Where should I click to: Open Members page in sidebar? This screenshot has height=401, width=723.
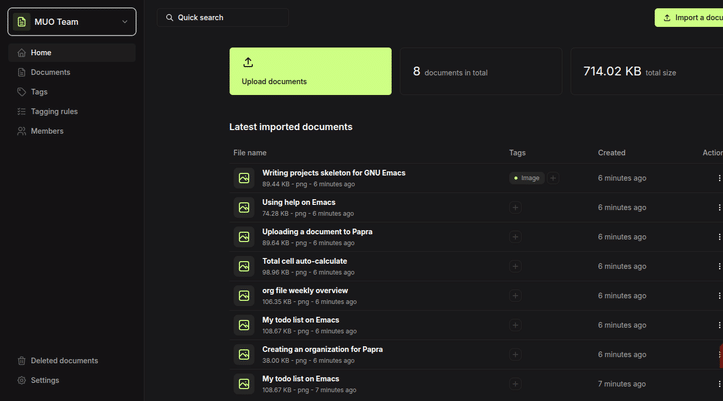point(72,131)
